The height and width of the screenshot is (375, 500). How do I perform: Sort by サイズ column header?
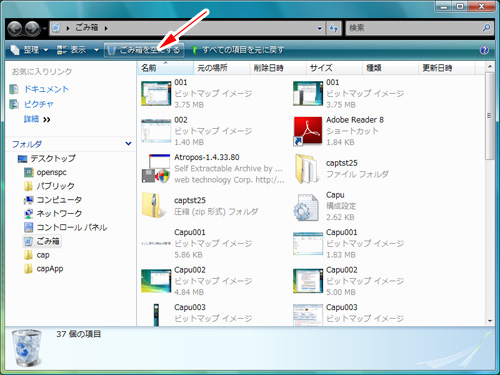point(334,68)
